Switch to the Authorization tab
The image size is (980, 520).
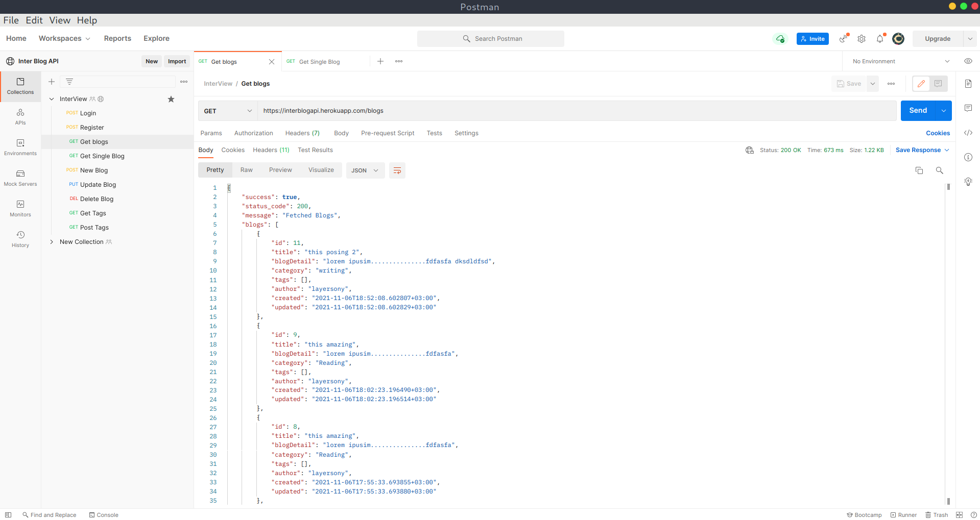pos(254,133)
